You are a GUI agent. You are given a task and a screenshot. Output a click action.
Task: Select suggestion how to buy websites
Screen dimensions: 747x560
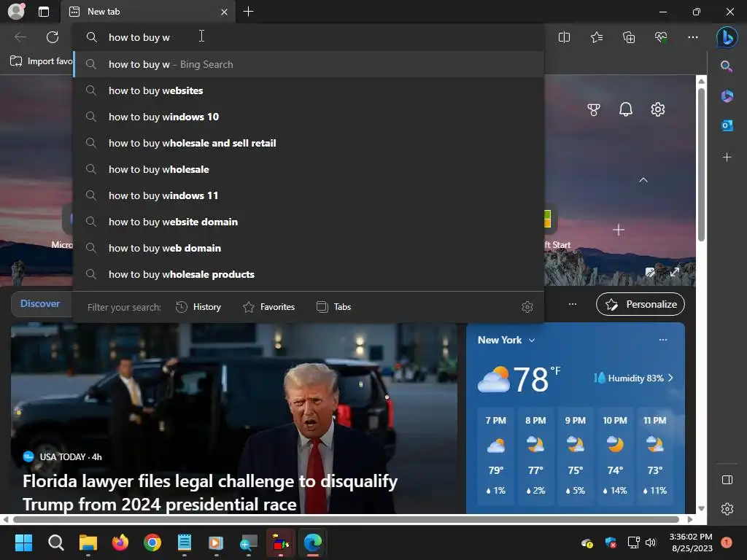(309, 90)
